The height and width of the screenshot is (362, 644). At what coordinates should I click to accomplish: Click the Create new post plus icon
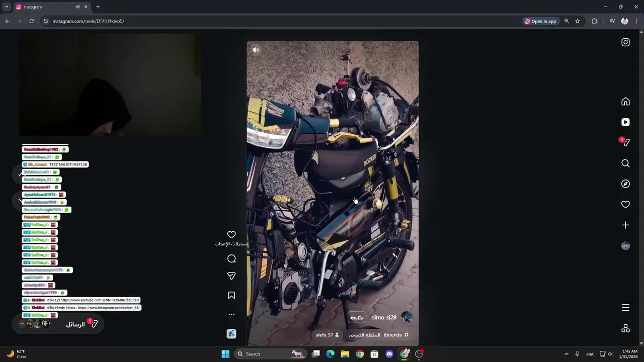coord(625,225)
